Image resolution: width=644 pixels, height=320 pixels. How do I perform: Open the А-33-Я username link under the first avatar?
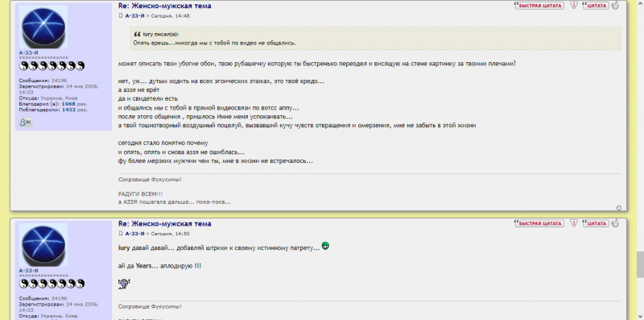28,53
